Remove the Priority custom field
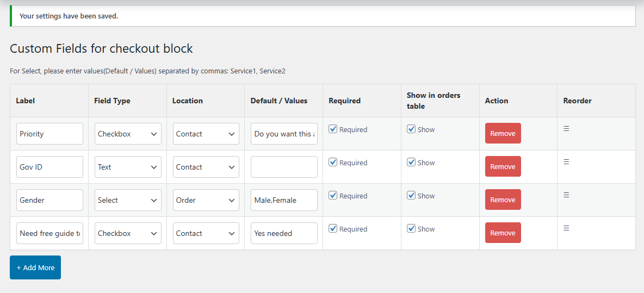Screen dimensions: 644x293 503,133
